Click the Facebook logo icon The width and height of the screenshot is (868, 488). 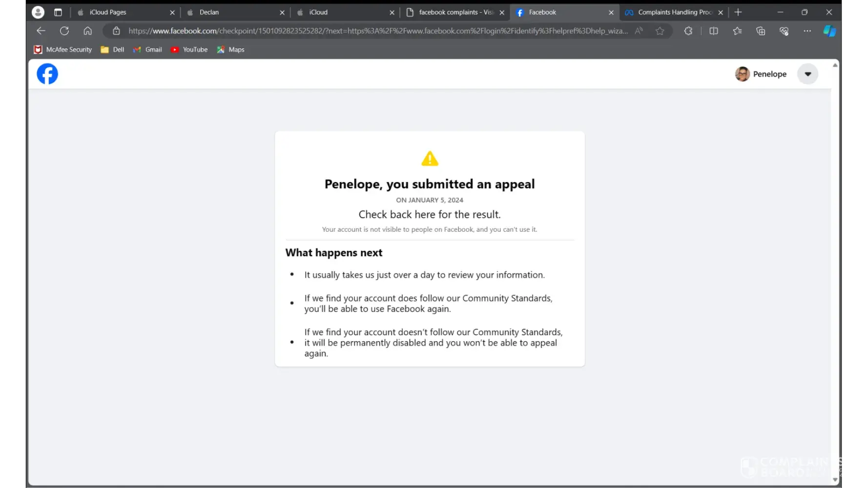47,74
